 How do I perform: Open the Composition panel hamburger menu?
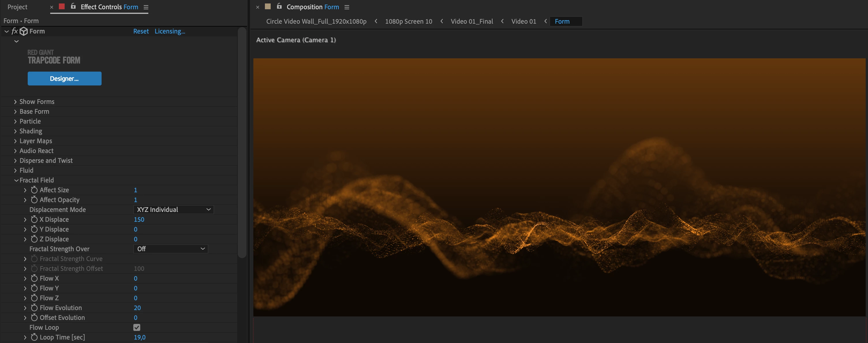click(x=347, y=7)
